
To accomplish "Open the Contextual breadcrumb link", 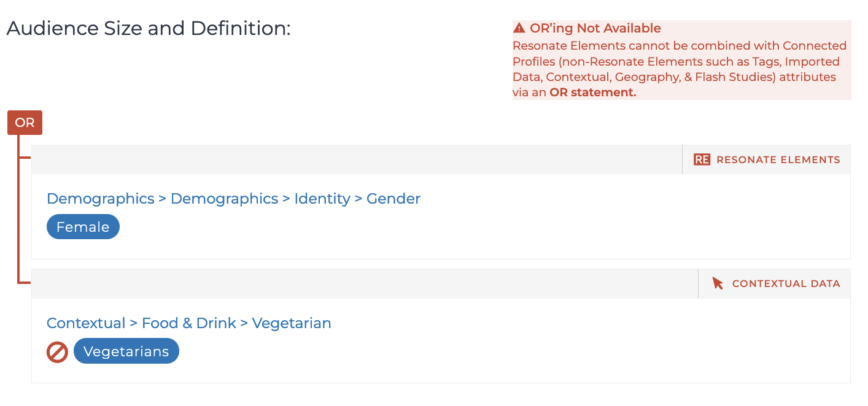I will 86,323.
